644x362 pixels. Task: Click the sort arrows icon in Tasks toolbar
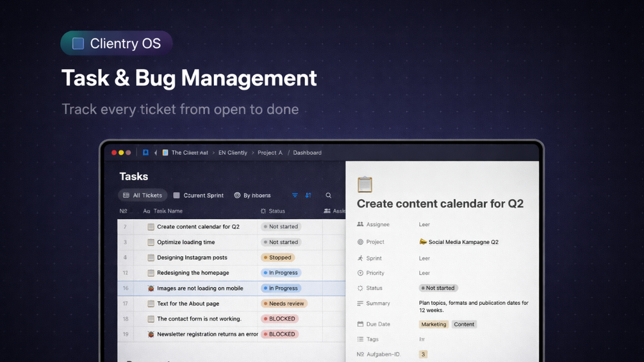[x=308, y=195]
